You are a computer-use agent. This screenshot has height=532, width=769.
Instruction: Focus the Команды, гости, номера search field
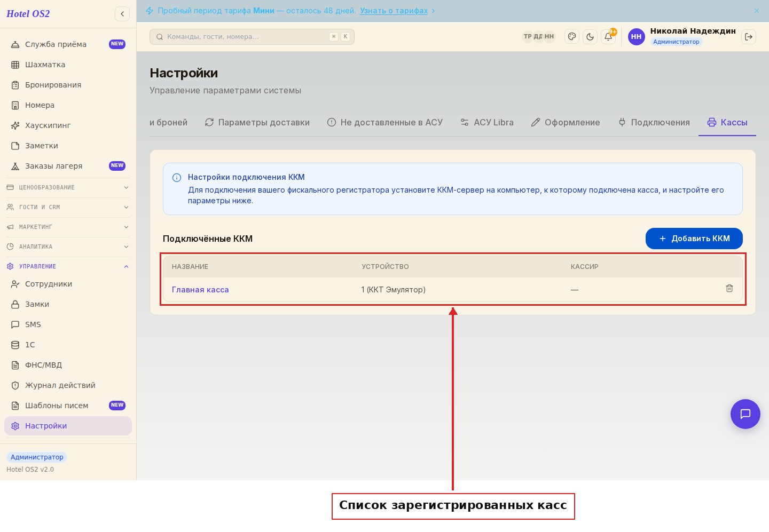pos(252,37)
